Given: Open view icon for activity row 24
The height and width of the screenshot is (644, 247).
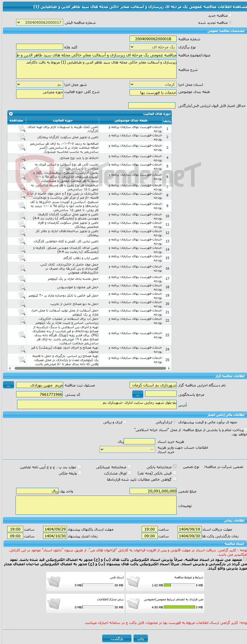Looking at the screenshot, I should pos(22,349).
